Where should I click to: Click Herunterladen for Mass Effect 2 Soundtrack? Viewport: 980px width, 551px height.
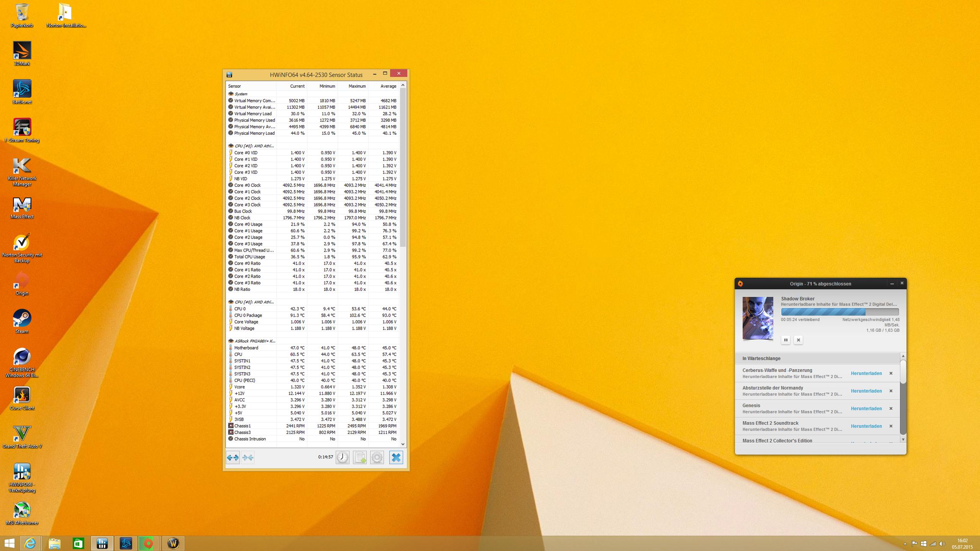click(866, 426)
